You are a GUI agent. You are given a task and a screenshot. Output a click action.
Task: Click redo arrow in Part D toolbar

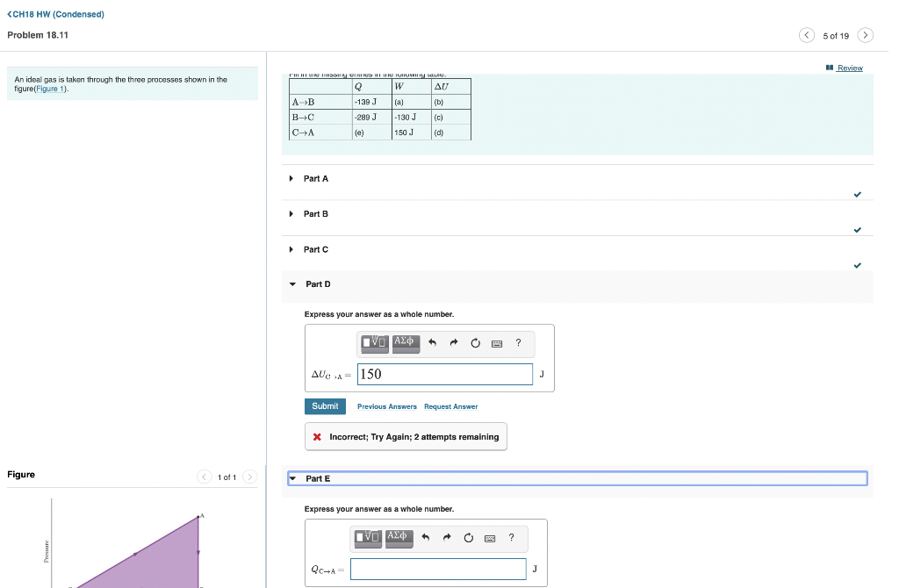(x=454, y=343)
